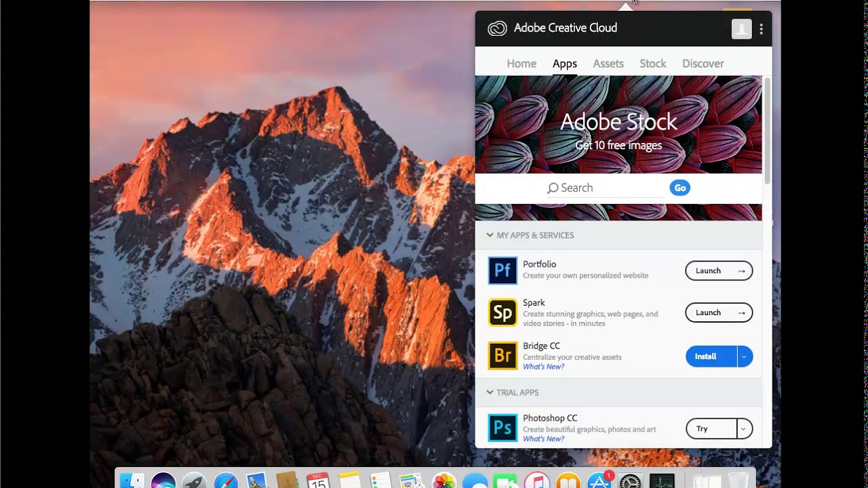This screenshot has height=488, width=868.
Task: Click the 'Get 10 free images' text
Action: (618, 145)
